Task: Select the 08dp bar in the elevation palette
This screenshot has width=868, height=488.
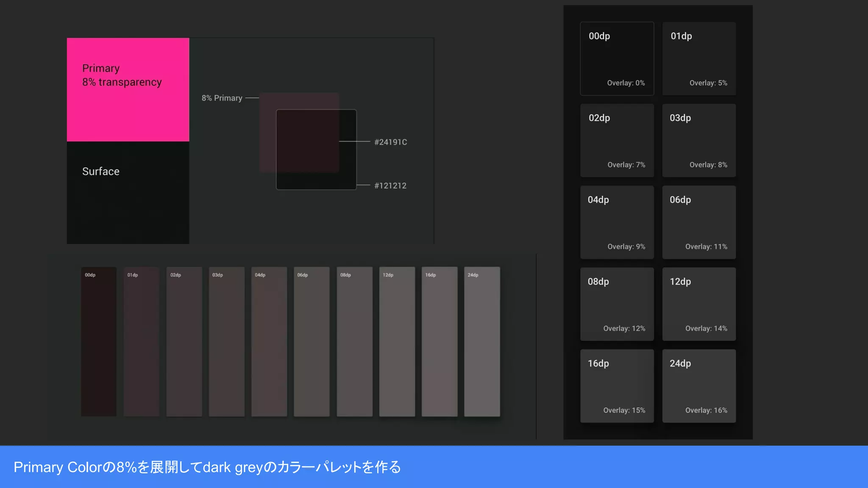Action: 355,341
